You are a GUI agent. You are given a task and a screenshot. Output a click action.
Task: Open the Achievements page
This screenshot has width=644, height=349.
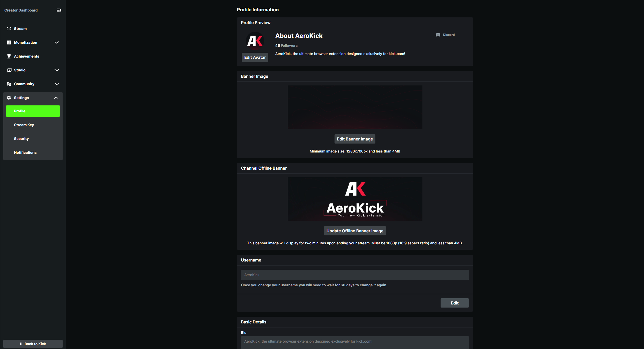33,56
